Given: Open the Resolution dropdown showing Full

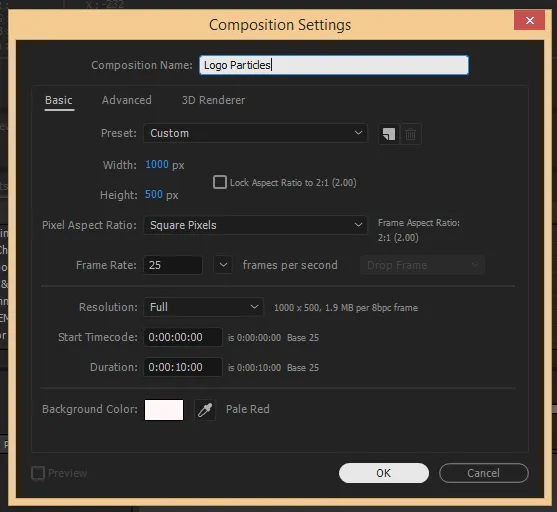Looking at the screenshot, I should point(204,307).
